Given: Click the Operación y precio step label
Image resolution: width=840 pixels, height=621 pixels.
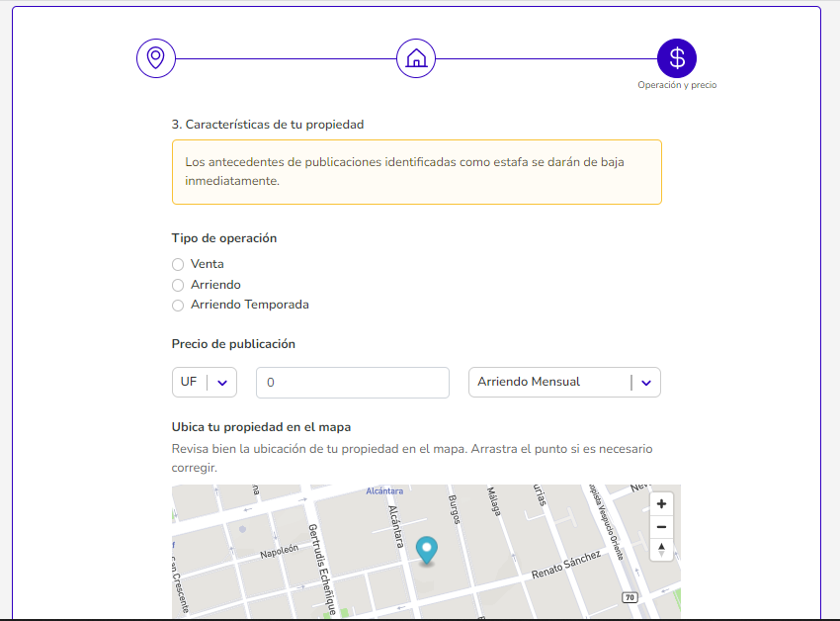Looking at the screenshot, I should pyautogui.click(x=677, y=85).
